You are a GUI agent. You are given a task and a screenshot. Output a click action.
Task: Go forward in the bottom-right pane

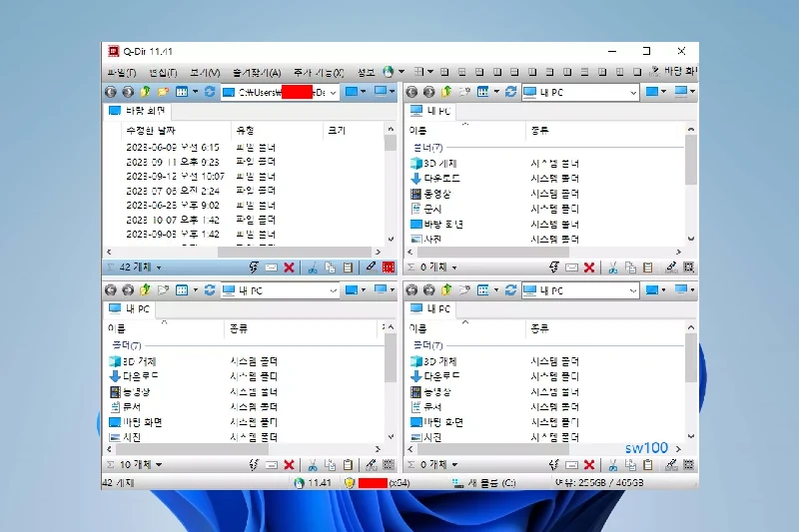pos(429,290)
